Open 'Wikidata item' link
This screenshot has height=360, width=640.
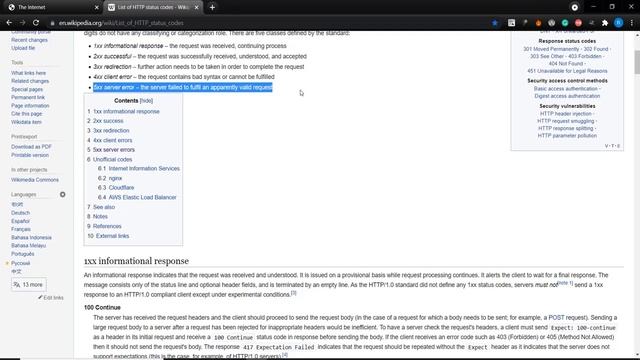pyautogui.click(x=26, y=122)
